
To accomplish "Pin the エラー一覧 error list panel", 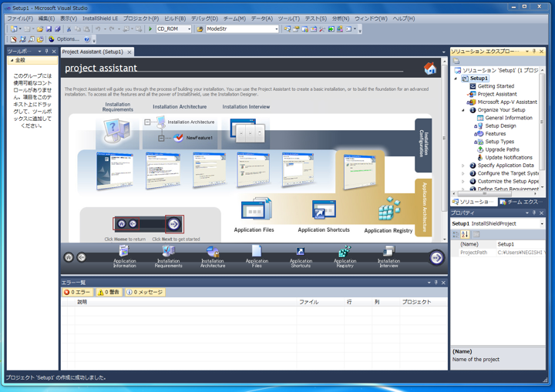I will 436,283.
